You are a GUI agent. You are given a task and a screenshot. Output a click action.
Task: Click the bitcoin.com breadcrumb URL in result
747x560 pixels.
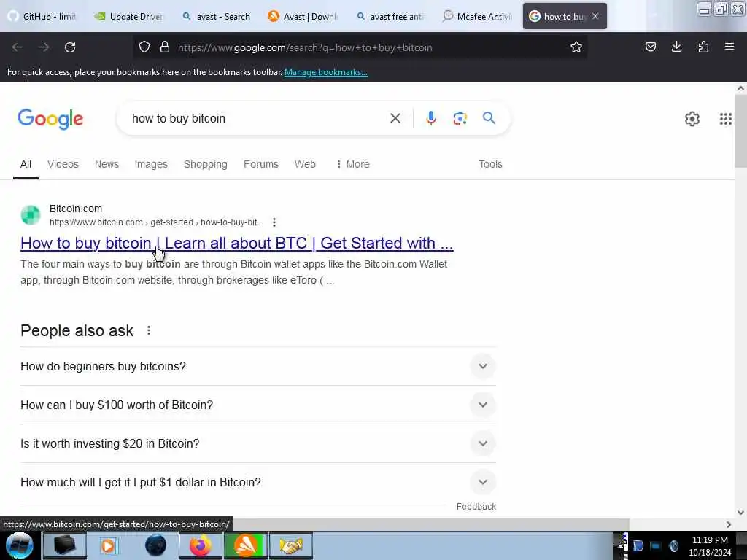pyautogui.click(x=156, y=222)
